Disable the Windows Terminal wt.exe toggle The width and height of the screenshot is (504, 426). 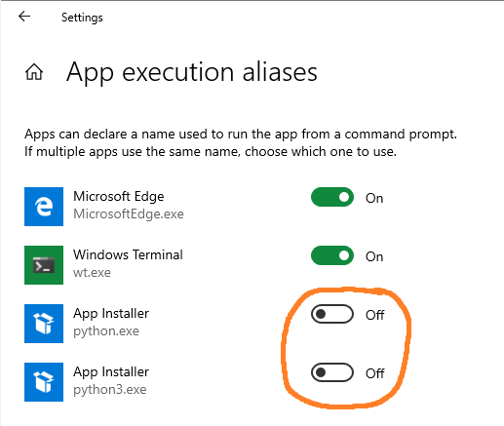(x=332, y=255)
